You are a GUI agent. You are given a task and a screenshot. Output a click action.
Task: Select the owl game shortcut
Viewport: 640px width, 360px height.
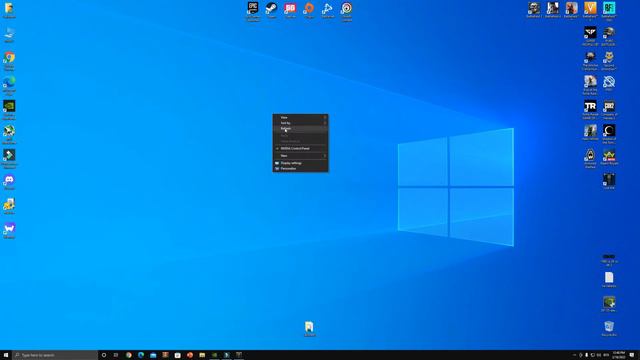click(x=609, y=60)
